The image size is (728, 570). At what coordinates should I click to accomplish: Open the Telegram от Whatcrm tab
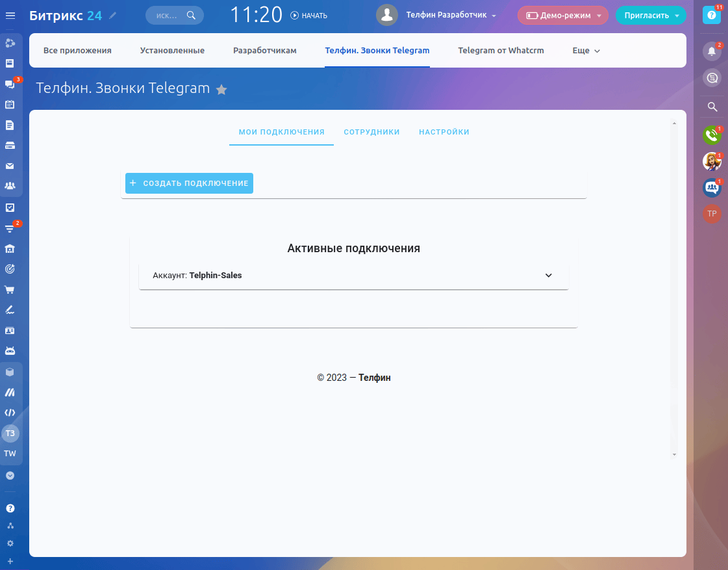click(x=501, y=51)
